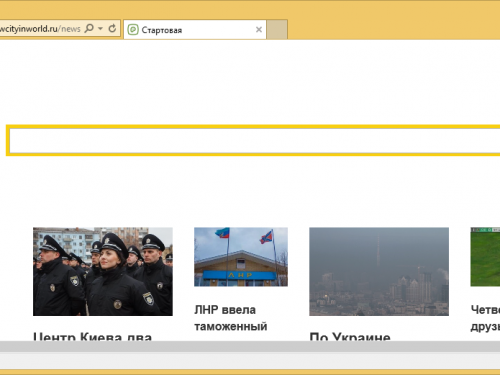
Task: Open the green field news thumbnail
Action: click(x=485, y=257)
